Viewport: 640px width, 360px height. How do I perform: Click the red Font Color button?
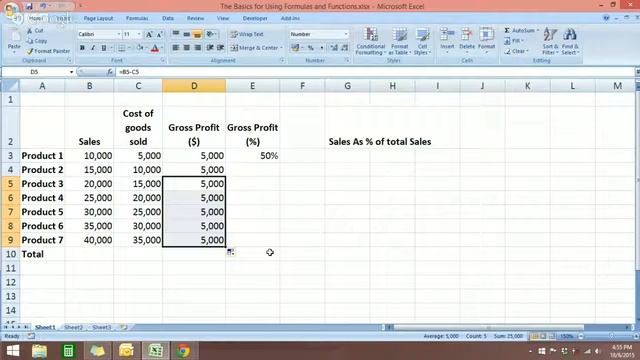pyautogui.click(x=155, y=48)
